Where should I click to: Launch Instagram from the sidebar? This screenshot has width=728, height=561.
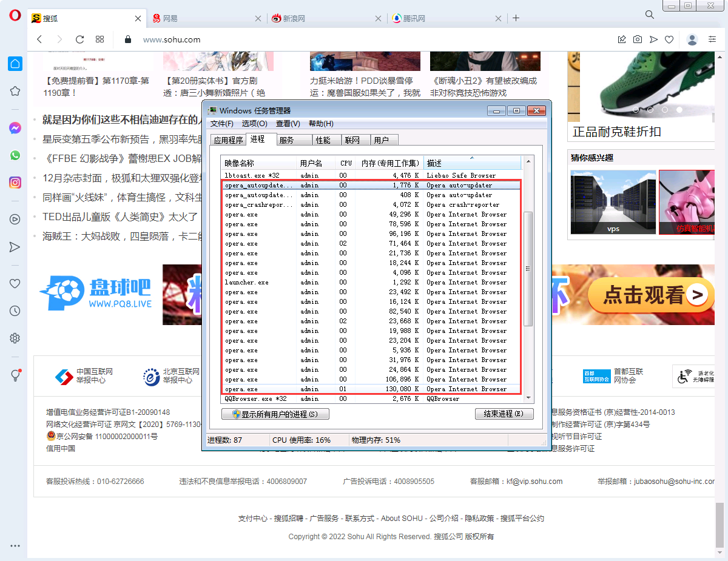click(x=15, y=182)
